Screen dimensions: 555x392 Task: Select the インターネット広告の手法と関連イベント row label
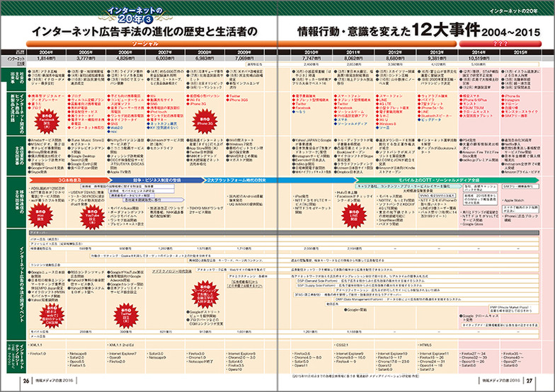pyautogui.click(x=17, y=284)
